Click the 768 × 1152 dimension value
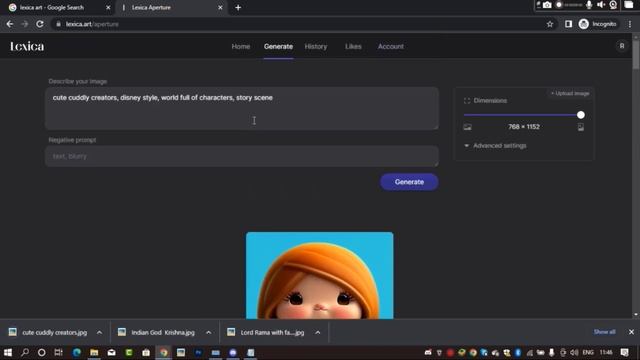 click(524, 127)
